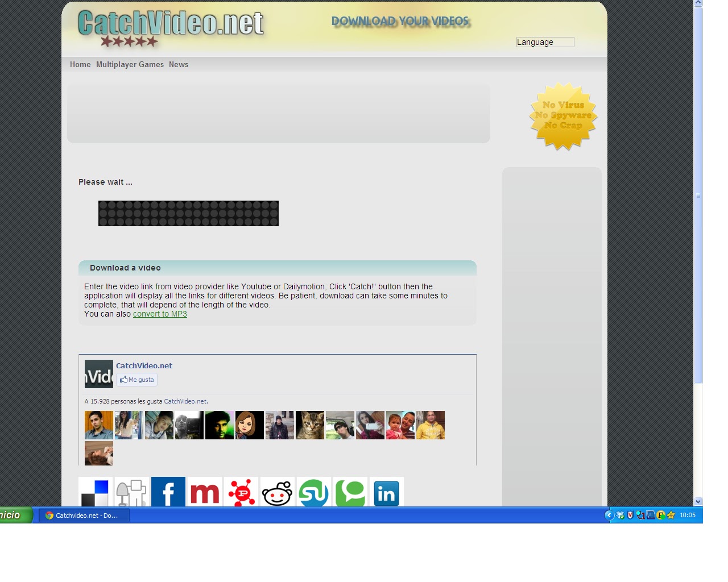
Task: Click the woman taking phone selfie avatar
Action: [370, 425]
